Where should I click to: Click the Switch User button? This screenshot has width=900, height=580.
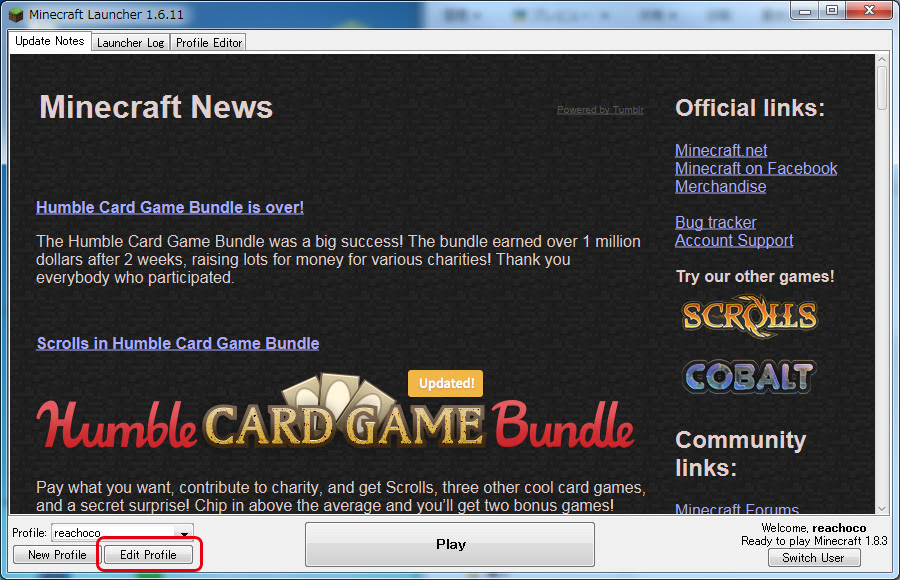point(814,558)
